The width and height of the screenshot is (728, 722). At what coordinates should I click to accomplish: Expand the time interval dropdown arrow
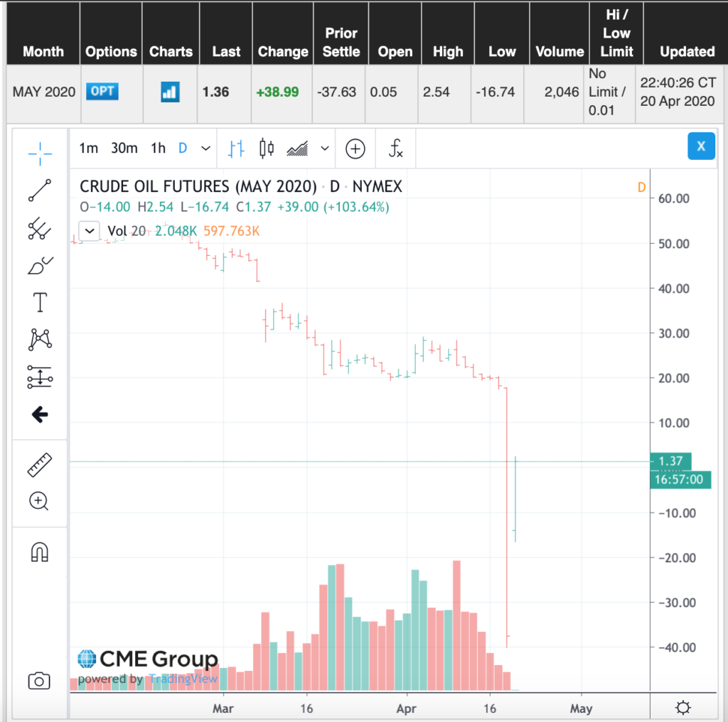pos(206,149)
